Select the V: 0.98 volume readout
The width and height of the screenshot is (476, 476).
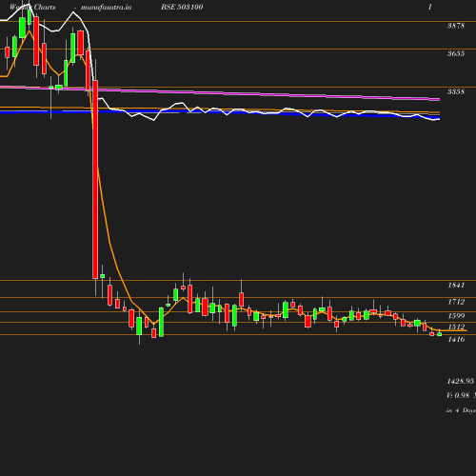pos(458,395)
